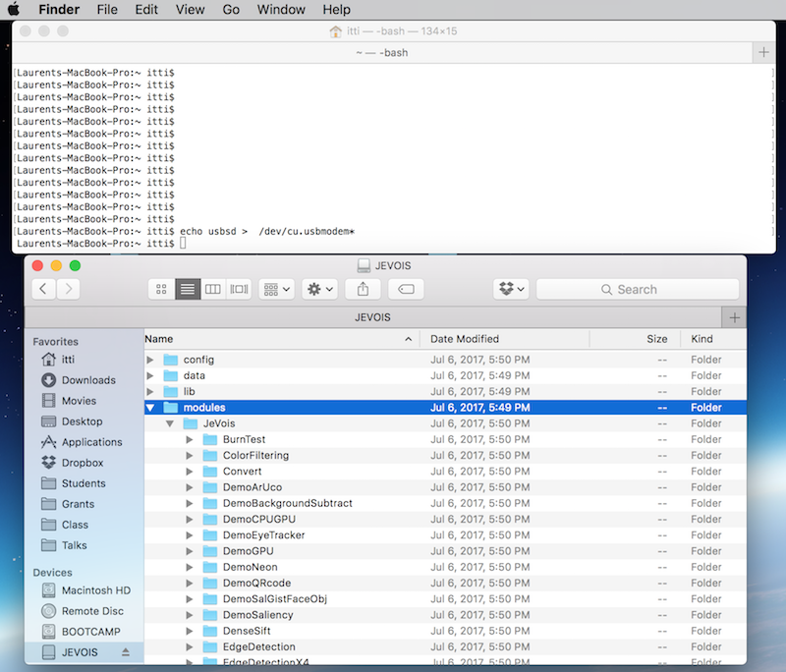Open Applications in sidebar

[x=84, y=442]
